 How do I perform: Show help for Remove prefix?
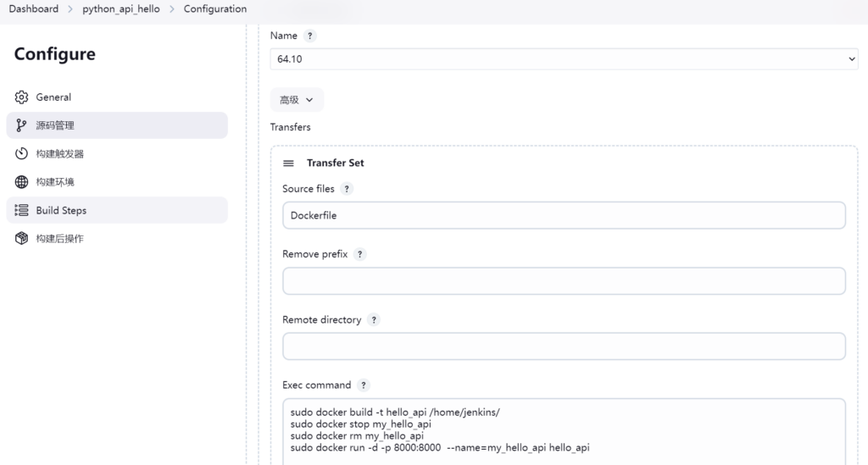359,254
